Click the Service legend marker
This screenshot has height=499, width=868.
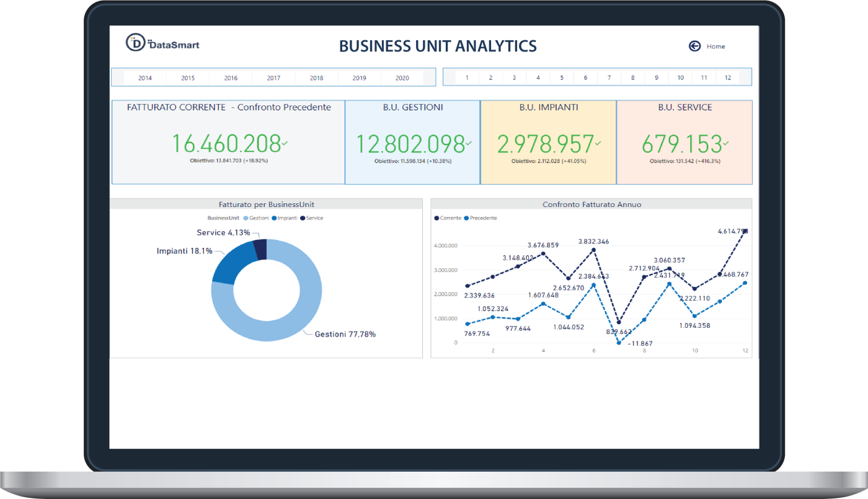point(302,218)
